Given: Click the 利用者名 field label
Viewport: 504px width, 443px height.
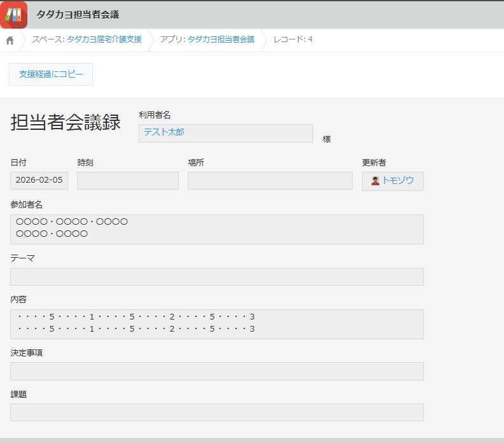Looking at the screenshot, I should tap(155, 115).
